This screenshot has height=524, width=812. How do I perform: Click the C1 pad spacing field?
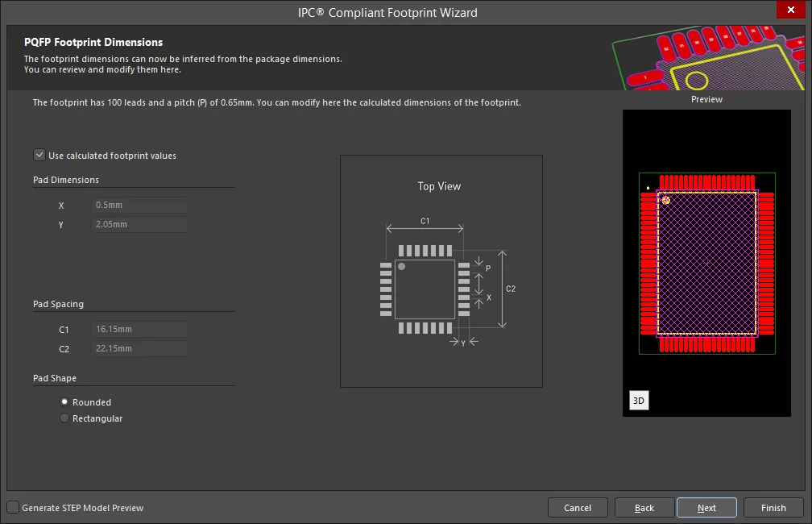tap(140, 329)
